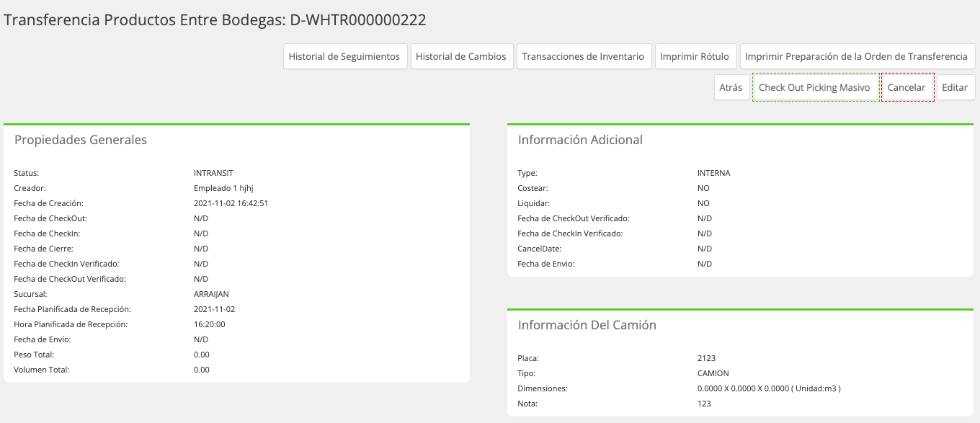This screenshot has width=980, height=423.
Task: Go back with the Atrás button
Action: tap(731, 87)
